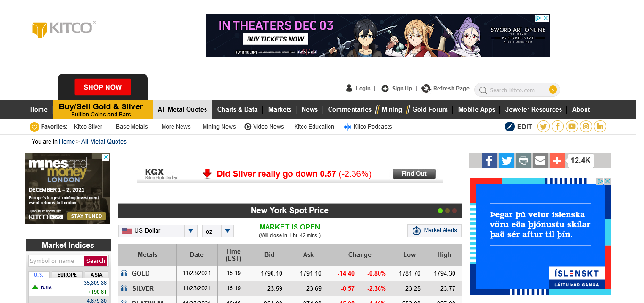Image resolution: width=644 pixels, height=303 pixels.
Task: Click the Market Alerts button
Action: (x=434, y=230)
